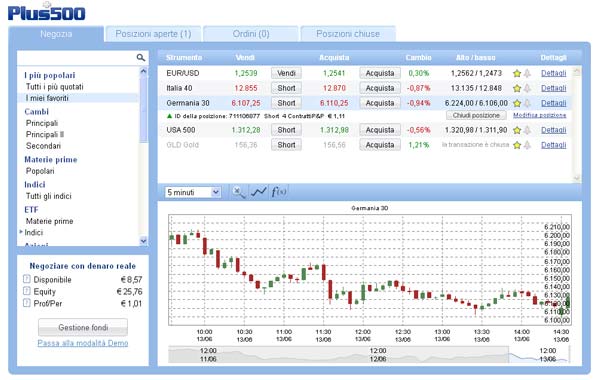Click Short for GLD Gold
Screen dimensions: 600x380
point(286,145)
